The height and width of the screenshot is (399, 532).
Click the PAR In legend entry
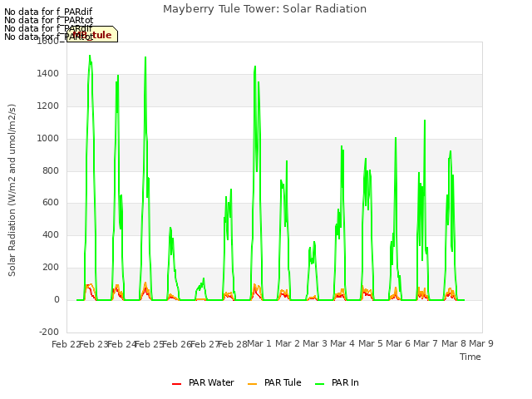337,382
